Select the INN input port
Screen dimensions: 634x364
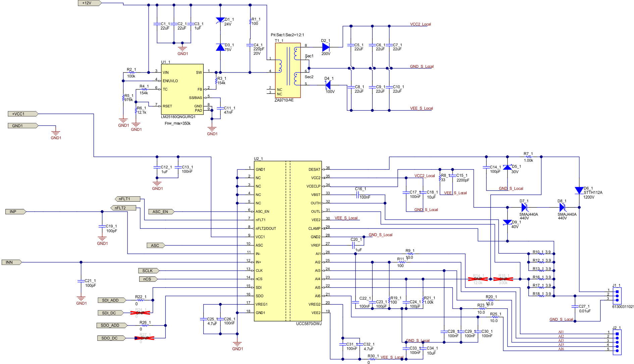click(x=12, y=262)
